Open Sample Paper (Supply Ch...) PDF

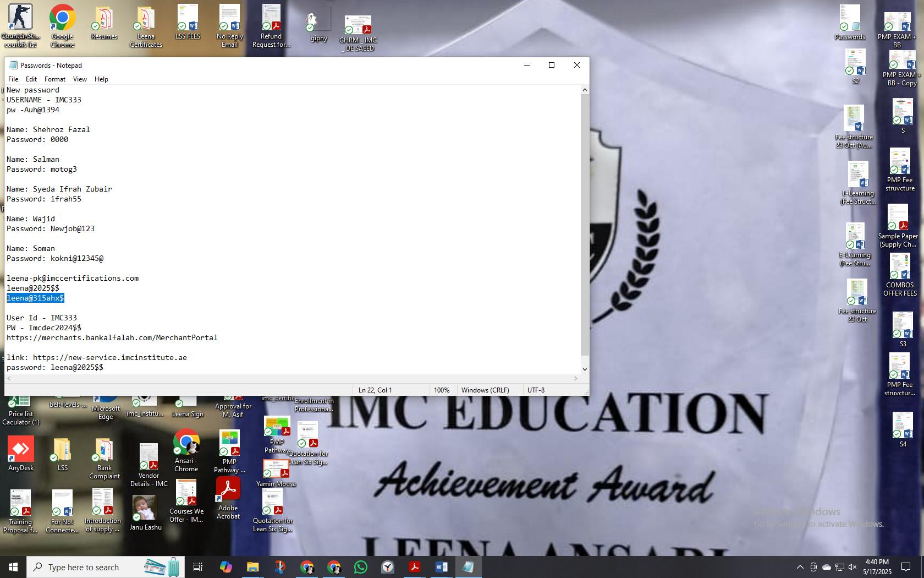tap(898, 226)
